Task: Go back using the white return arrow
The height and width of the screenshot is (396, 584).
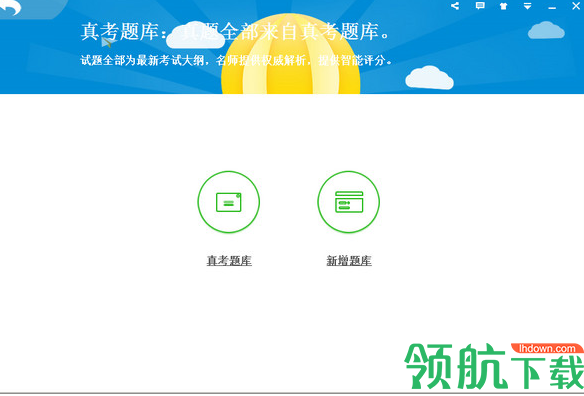Action: pos(10,7)
